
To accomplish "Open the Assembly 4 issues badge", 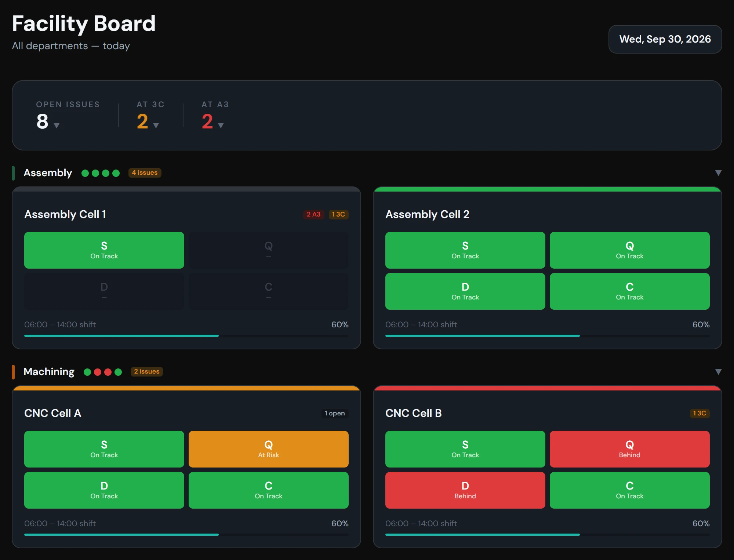I will coord(145,172).
